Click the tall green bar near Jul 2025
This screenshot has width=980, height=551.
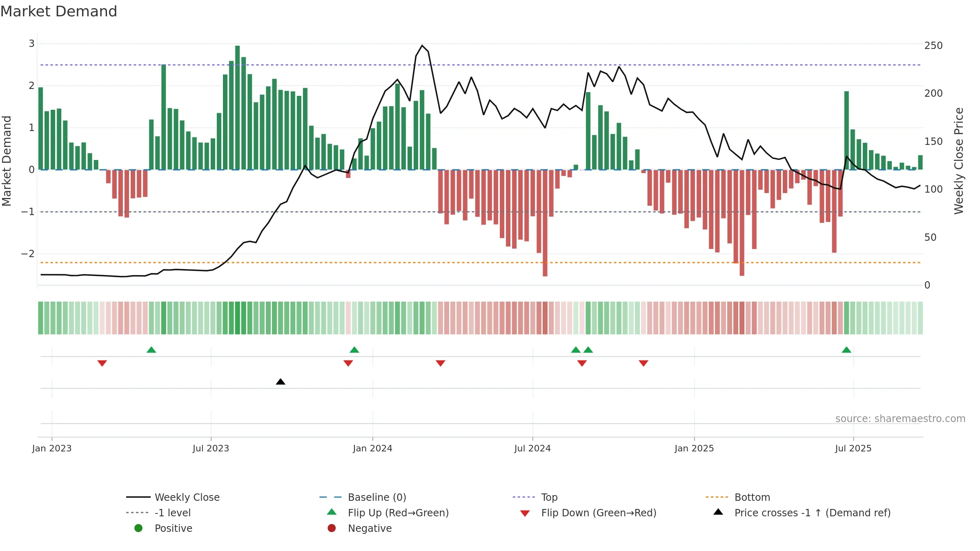pos(846,131)
